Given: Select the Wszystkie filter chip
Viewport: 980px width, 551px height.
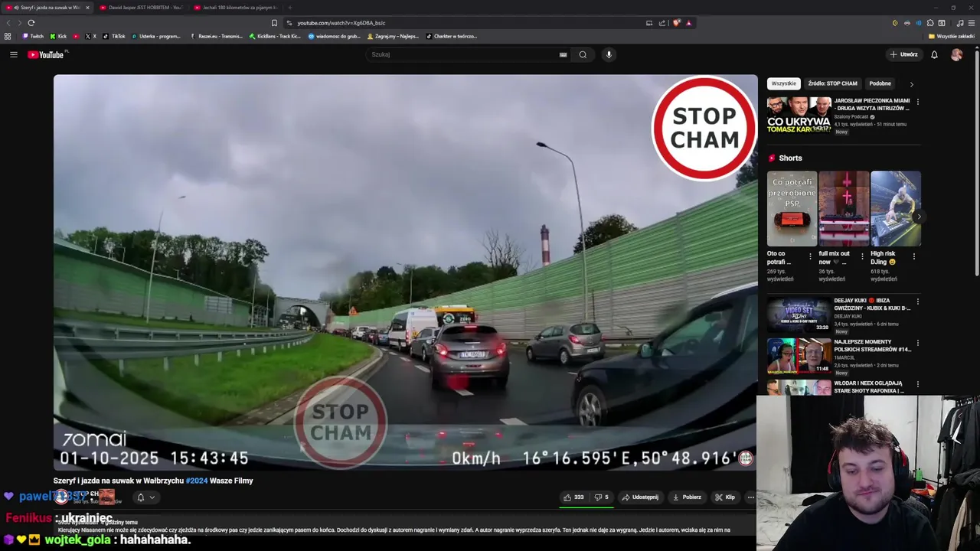Looking at the screenshot, I should point(783,83).
